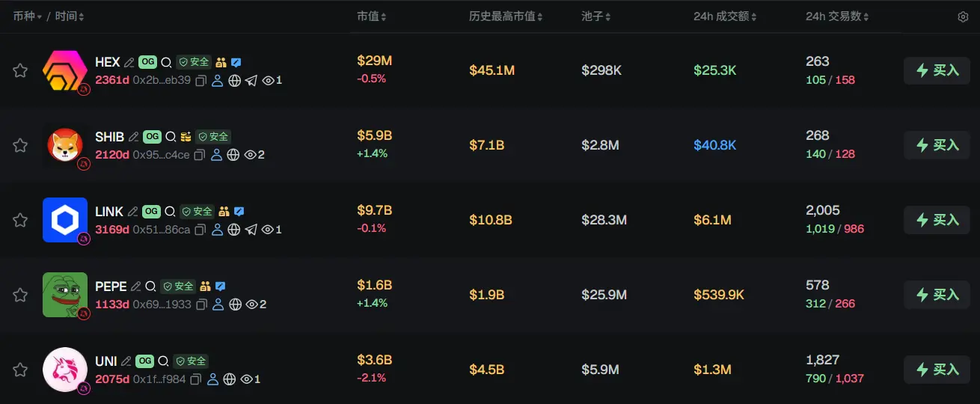This screenshot has height=404, width=980.
Task: Open table settings gear icon
Action: coord(963,16)
